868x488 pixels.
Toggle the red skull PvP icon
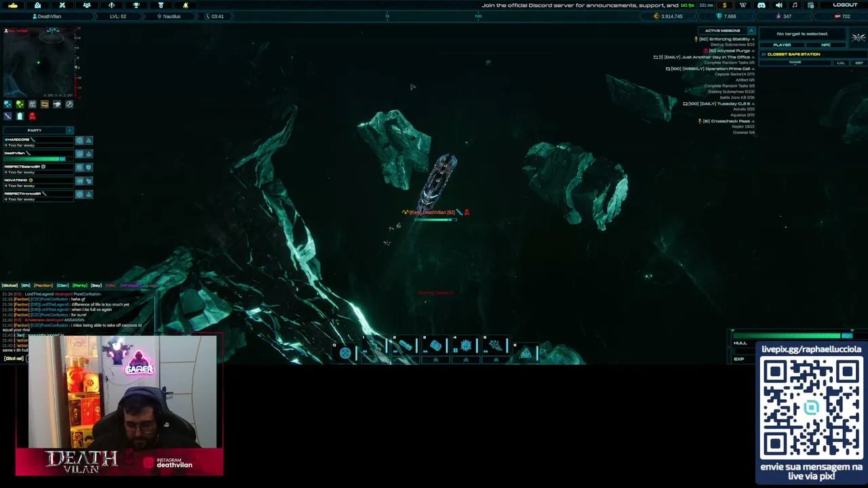(32, 117)
